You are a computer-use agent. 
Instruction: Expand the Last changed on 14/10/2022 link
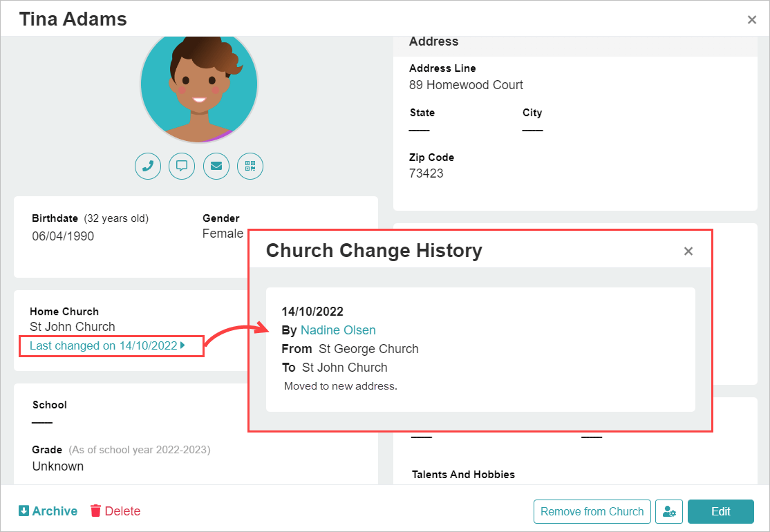coord(107,345)
